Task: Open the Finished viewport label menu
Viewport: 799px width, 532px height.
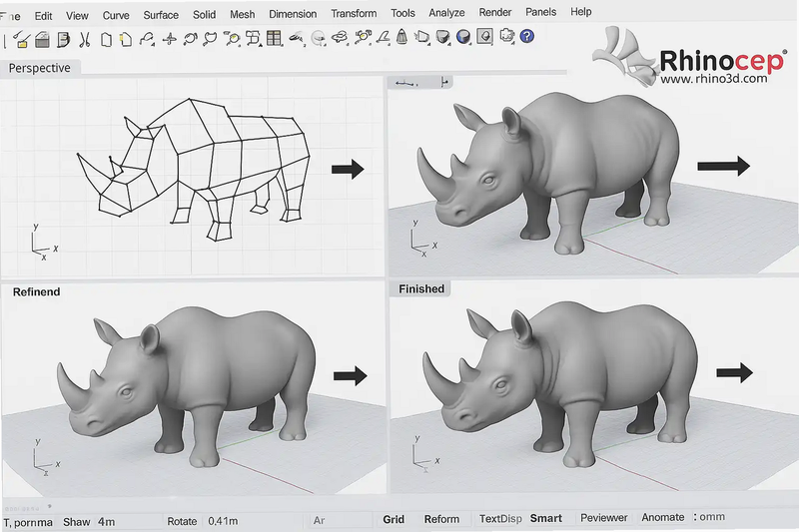Action: pos(420,288)
